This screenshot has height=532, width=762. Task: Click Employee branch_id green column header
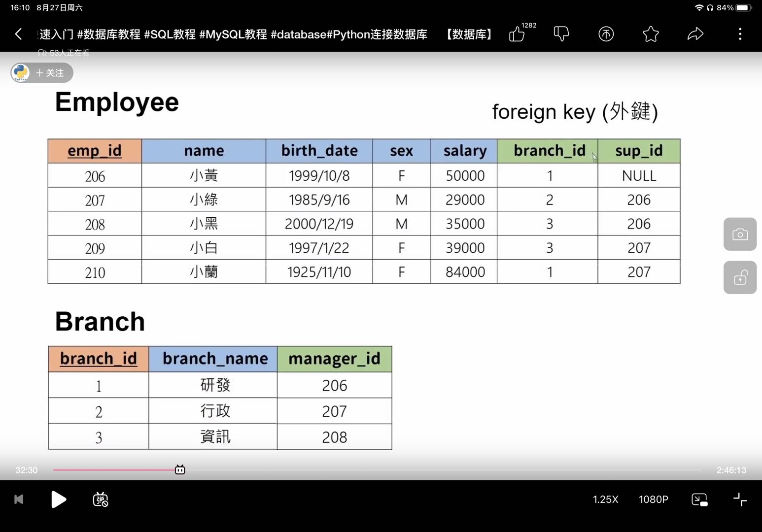(x=548, y=151)
